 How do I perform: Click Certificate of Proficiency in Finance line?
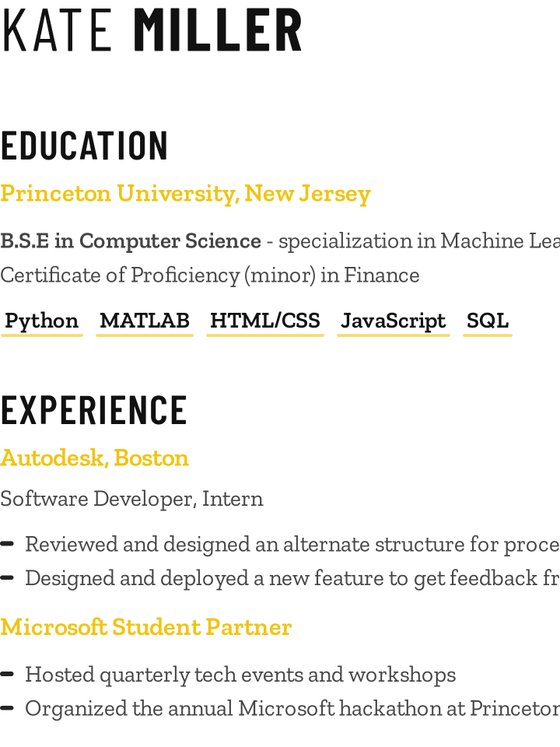point(210,275)
